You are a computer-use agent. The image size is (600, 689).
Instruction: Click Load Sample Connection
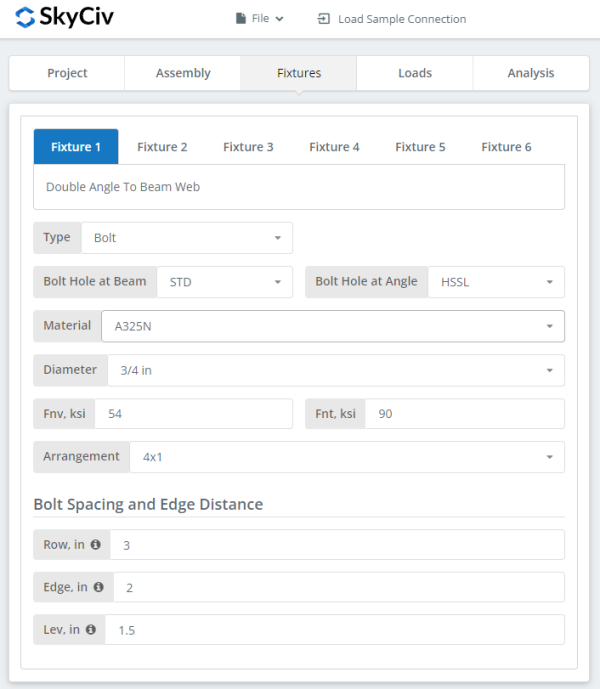[x=392, y=19]
